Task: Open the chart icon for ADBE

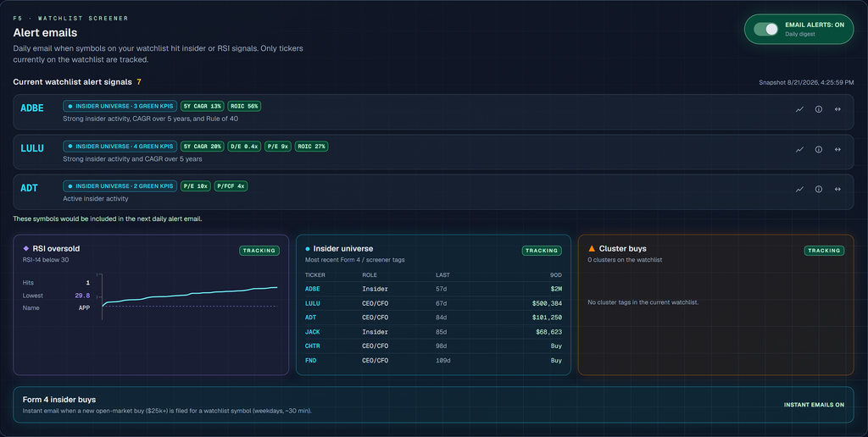Action: click(x=799, y=109)
